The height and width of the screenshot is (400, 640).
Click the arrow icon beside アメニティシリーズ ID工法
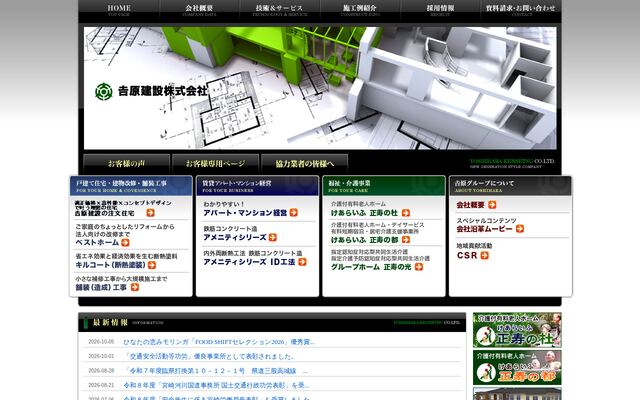coord(302,262)
